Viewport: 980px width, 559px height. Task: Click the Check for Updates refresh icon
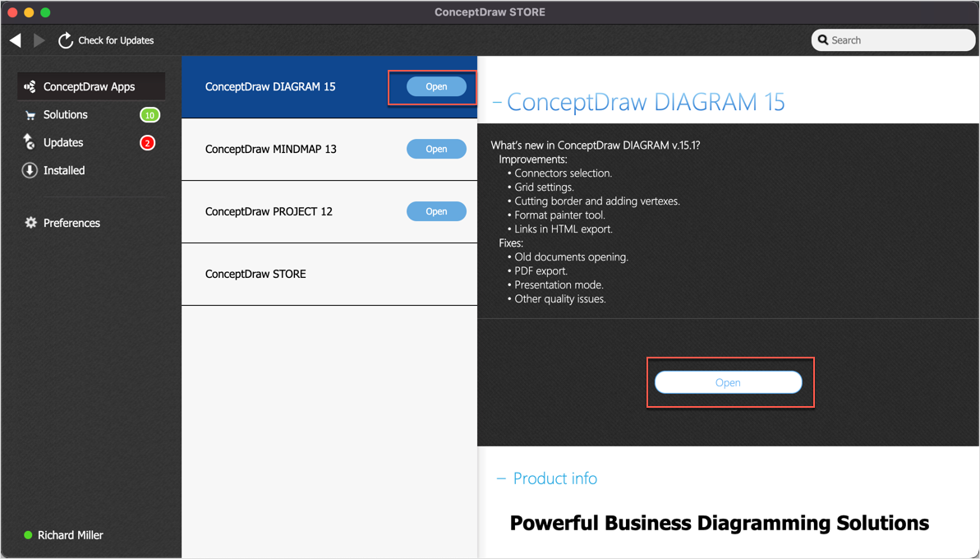click(66, 40)
